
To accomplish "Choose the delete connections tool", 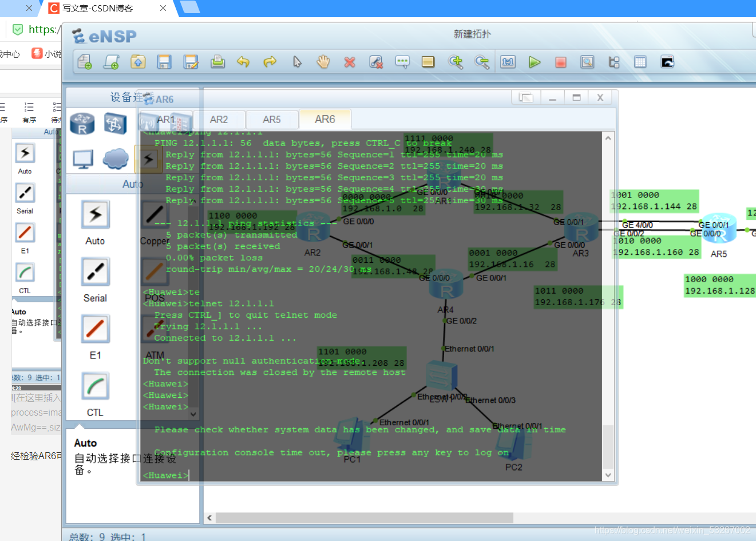I will [x=376, y=62].
